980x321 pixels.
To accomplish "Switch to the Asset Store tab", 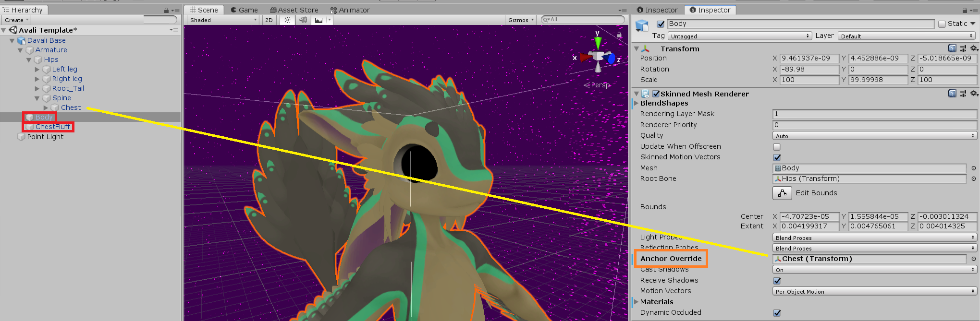I will click(x=294, y=10).
